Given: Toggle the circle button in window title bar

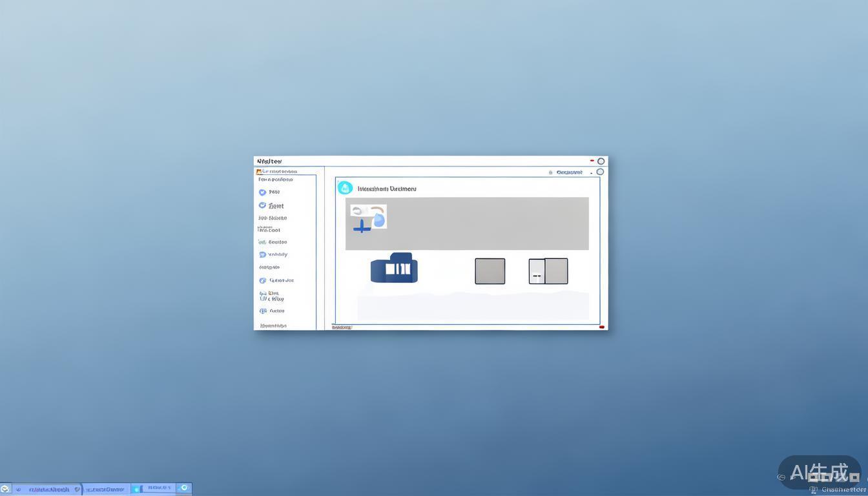Looking at the screenshot, I should 601,161.
